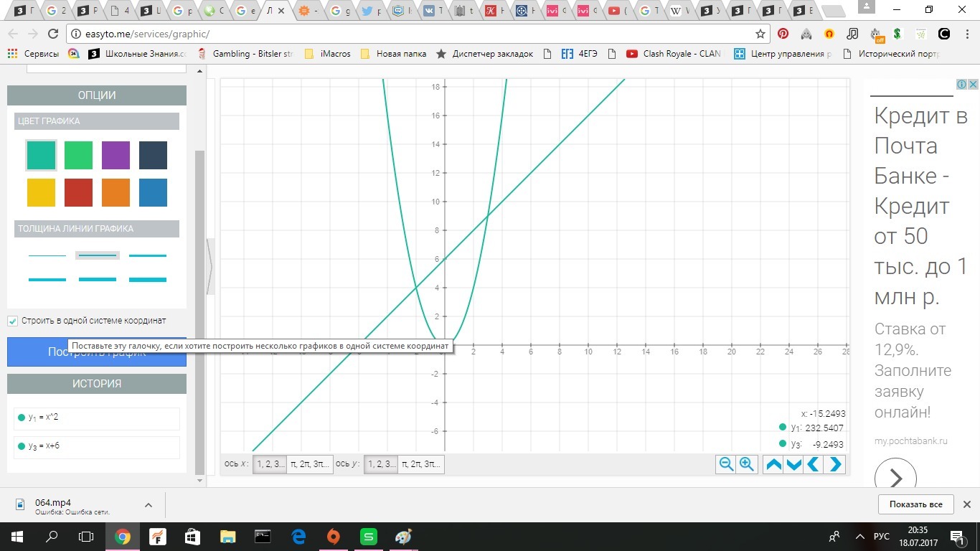Zoom out the graph with the minus magnifier
Screen dimensions: 980x551
click(x=726, y=464)
